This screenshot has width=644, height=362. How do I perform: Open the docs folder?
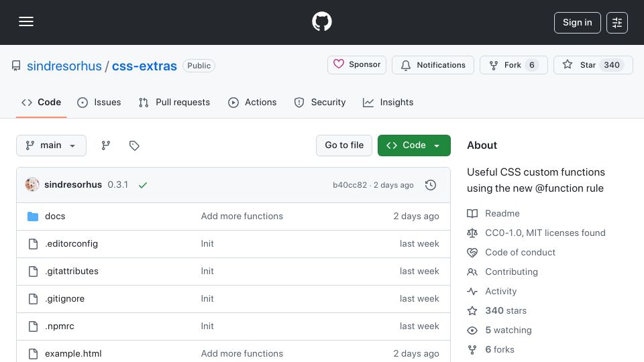point(55,217)
